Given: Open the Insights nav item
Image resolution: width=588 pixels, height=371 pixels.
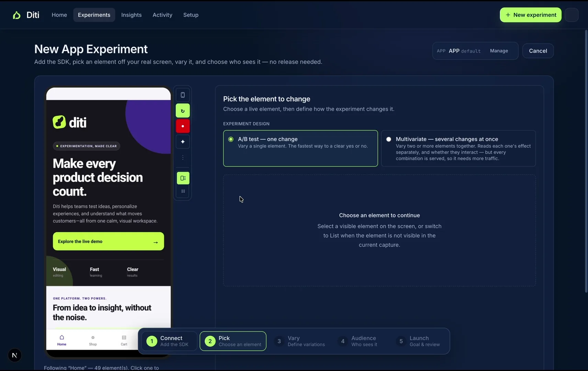Looking at the screenshot, I should click(131, 15).
